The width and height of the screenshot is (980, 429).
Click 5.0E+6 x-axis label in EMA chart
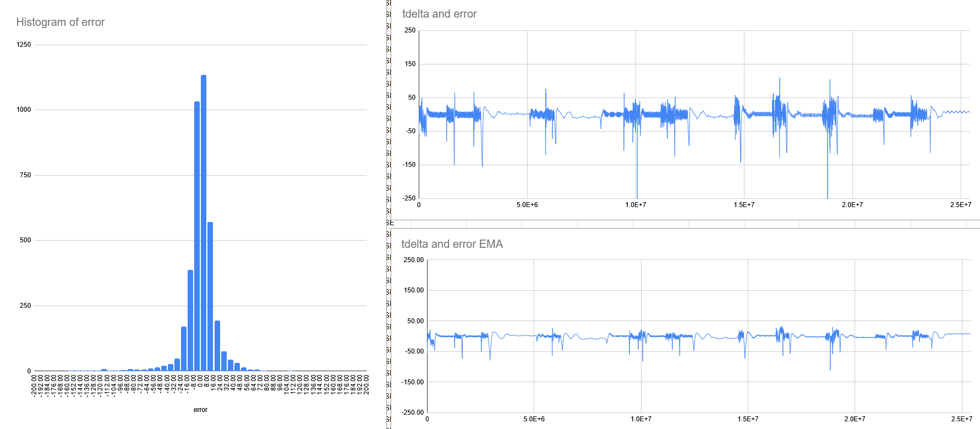(x=534, y=419)
